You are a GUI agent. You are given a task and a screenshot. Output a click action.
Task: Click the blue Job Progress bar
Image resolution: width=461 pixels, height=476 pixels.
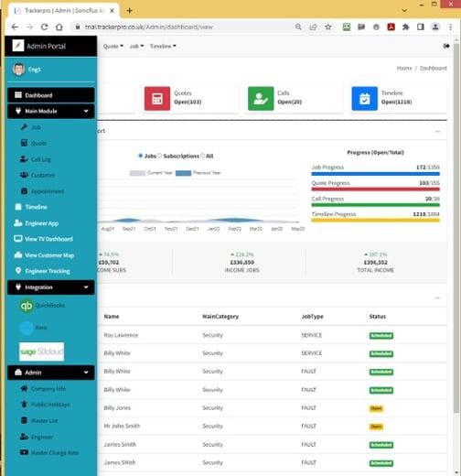pos(375,174)
